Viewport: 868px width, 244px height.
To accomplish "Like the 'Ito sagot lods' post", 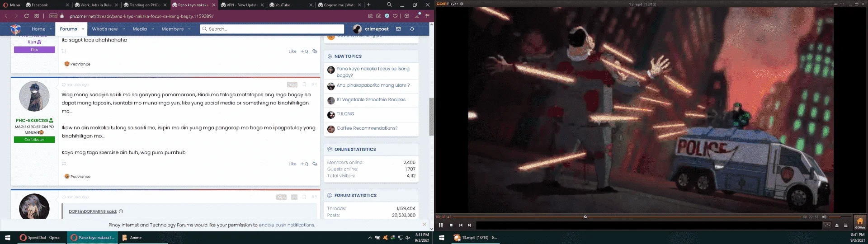I will (x=292, y=52).
